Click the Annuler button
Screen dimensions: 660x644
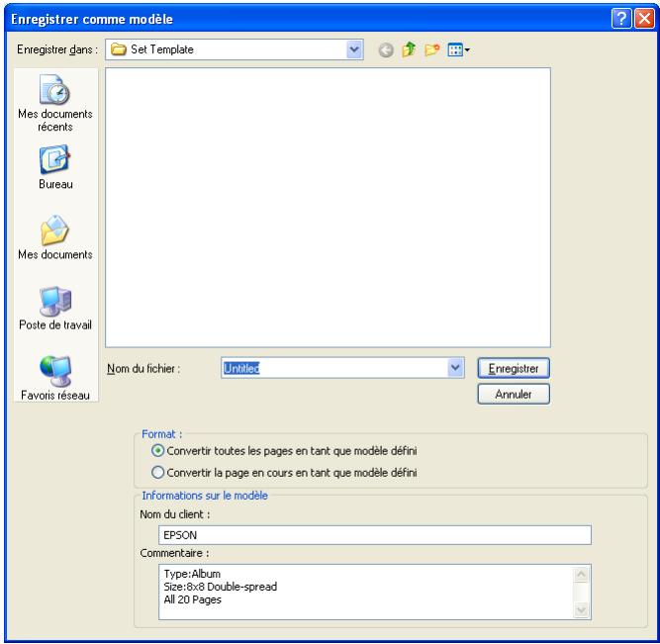pos(514,394)
